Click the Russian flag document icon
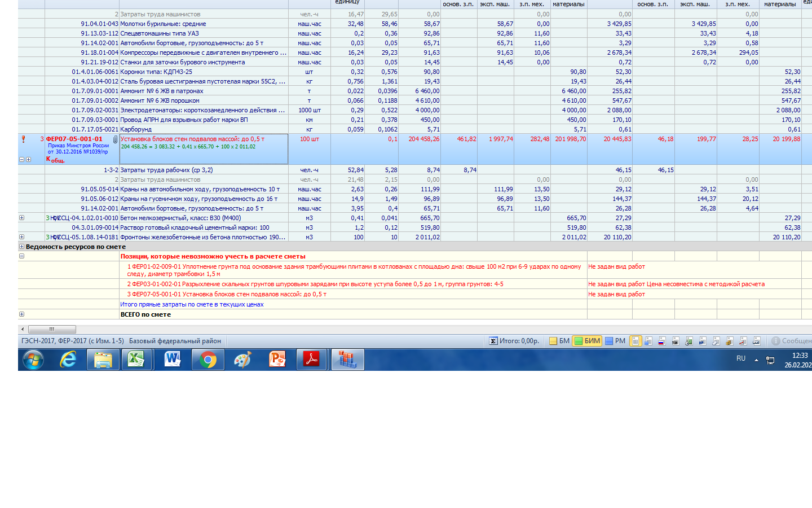The width and height of the screenshot is (812, 508). (662, 341)
